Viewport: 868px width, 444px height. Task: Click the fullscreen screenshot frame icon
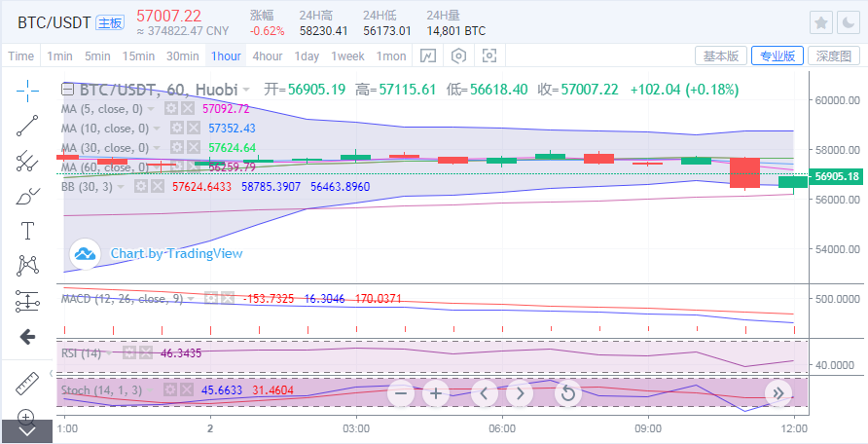tap(489, 55)
